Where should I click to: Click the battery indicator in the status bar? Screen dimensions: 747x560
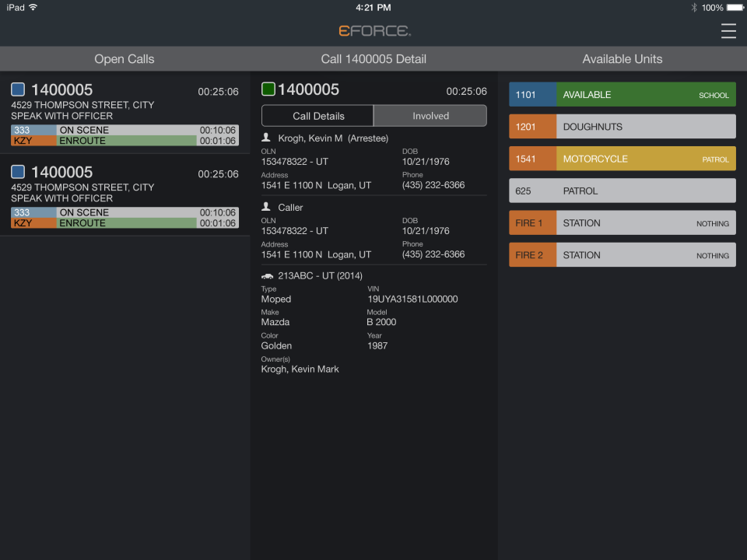point(730,7)
